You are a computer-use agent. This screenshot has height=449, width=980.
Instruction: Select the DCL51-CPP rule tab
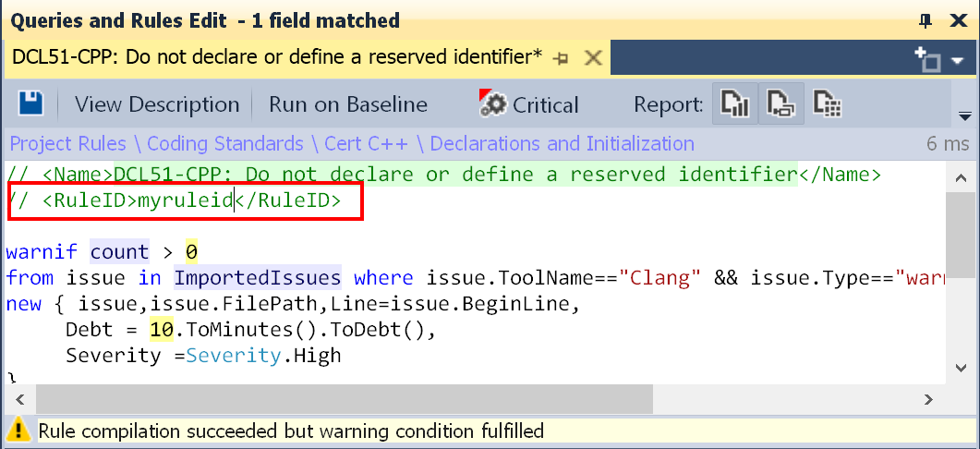click(276, 57)
